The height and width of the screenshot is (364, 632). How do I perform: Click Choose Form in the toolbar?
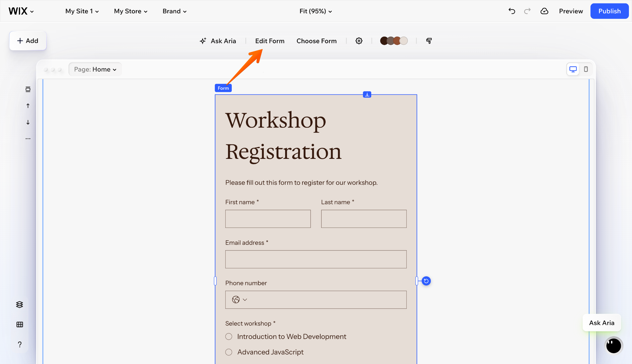pyautogui.click(x=317, y=41)
